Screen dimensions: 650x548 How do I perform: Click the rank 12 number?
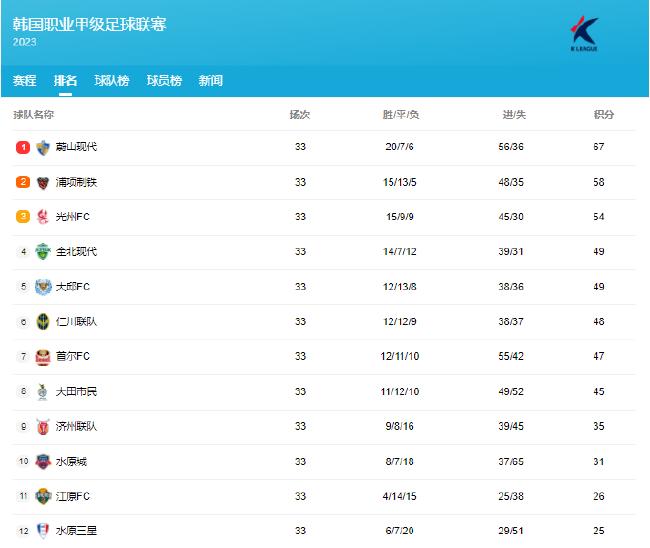[x=24, y=531]
